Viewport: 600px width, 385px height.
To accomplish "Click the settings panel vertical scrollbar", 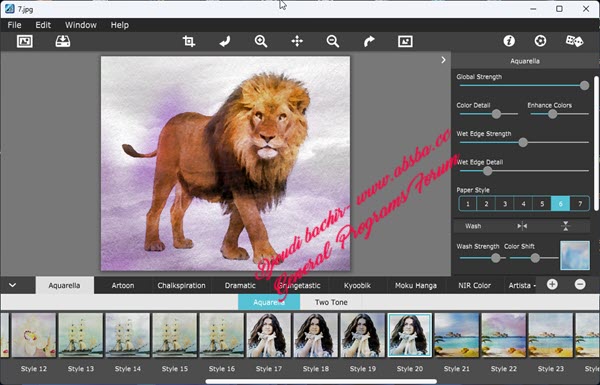I will point(596,143).
